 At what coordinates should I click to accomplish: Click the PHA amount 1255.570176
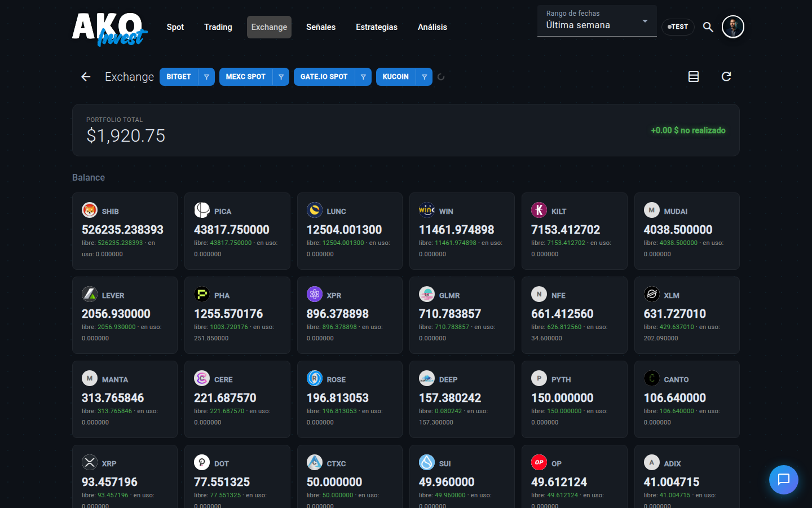point(228,314)
